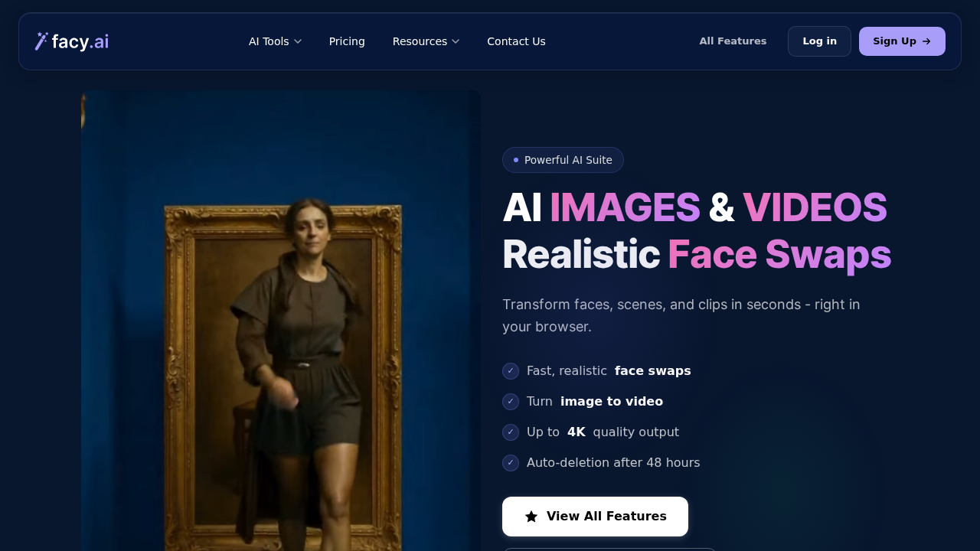Click the arrow icon in Sign Up
Image resolution: width=980 pixels, height=551 pixels.
[x=926, y=41]
